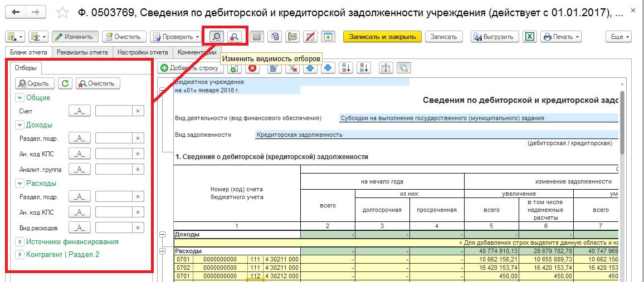Open the first toolbar table icon dropdown
Viewport: 644px width, 282px height.
pos(16,37)
